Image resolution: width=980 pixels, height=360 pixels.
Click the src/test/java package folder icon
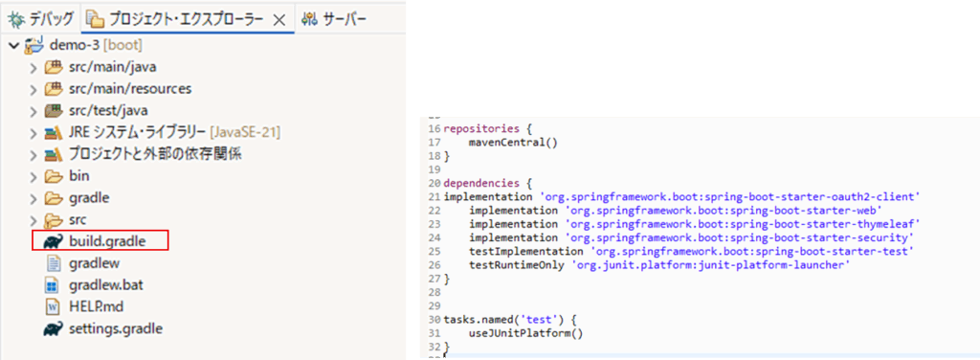tap(54, 111)
